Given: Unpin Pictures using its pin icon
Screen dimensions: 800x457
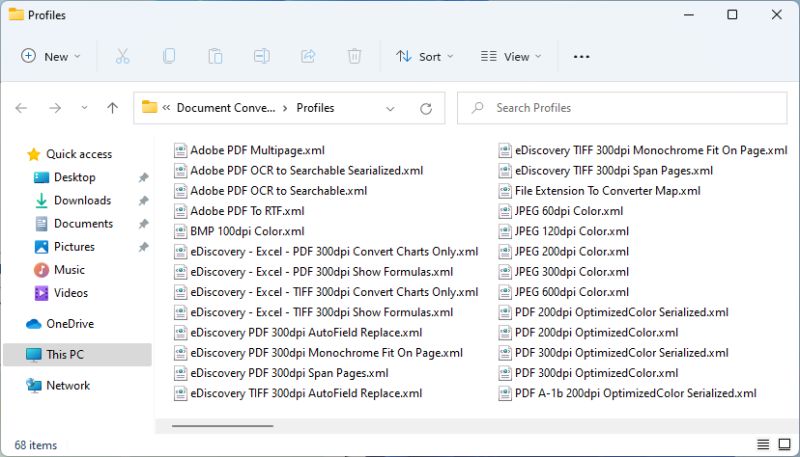Looking at the screenshot, I should coord(143,247).
